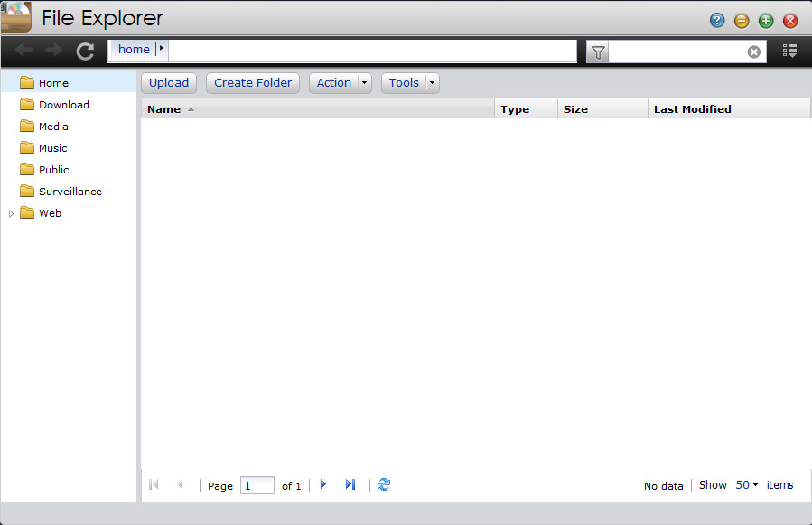This screenshot has height=525, width=812.
Task: Click the page number input field
Action: (257, 486)
